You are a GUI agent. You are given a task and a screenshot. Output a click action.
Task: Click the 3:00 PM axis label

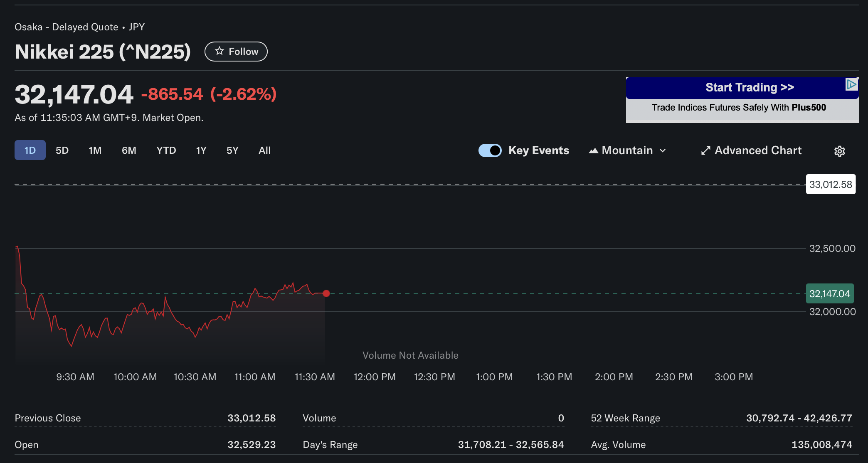[x=734, y=377]
